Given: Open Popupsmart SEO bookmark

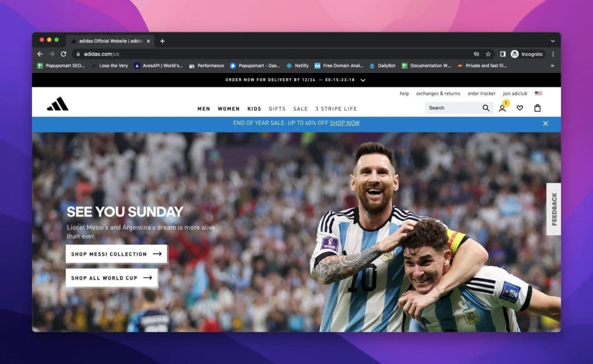Looking at the screenshot, I should tap(61, 66).
